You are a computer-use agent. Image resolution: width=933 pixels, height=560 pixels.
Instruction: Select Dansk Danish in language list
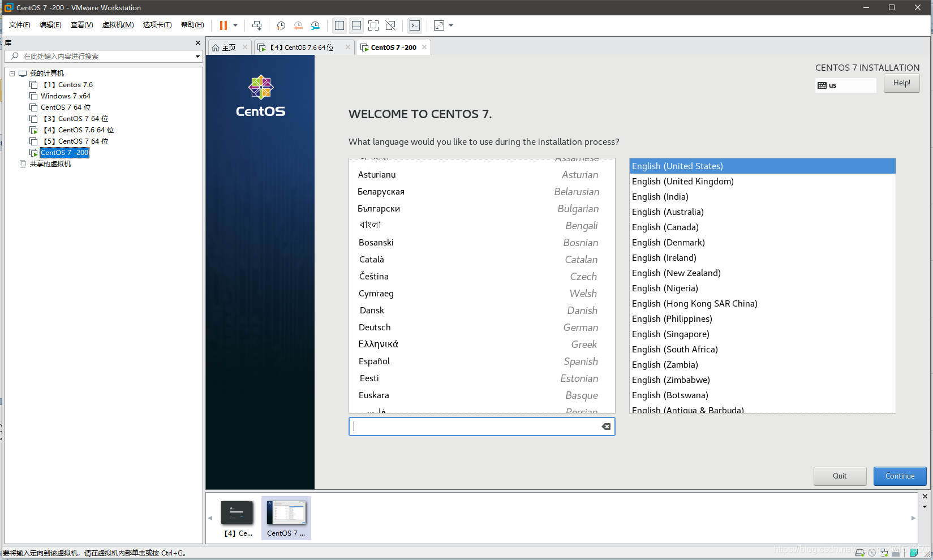click(x=482, y=311)
